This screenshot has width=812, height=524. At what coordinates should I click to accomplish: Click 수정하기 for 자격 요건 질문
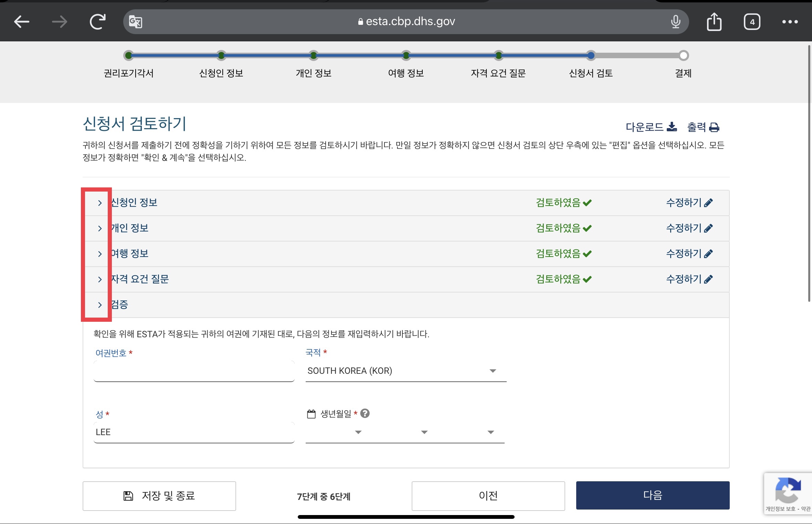click(x=689, y=279)
